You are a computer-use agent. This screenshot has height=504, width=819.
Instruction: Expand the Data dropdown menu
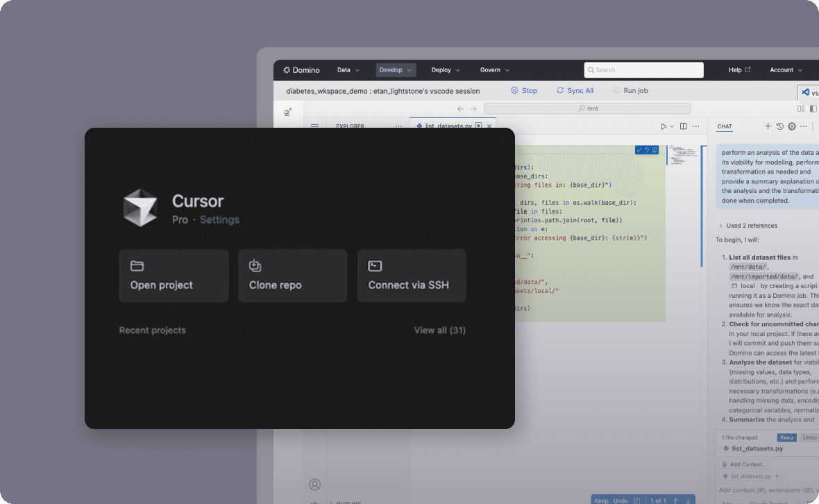(x=348, y=70)
